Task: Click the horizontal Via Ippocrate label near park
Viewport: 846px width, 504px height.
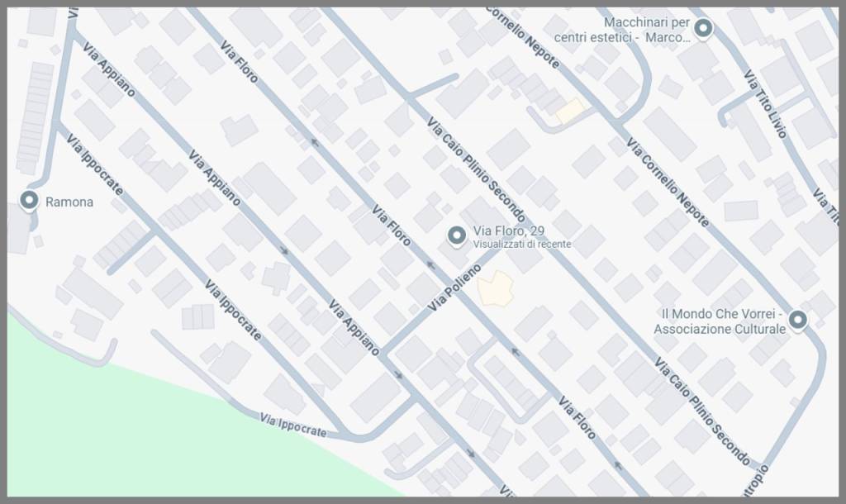Action: [x=293, y=426]
